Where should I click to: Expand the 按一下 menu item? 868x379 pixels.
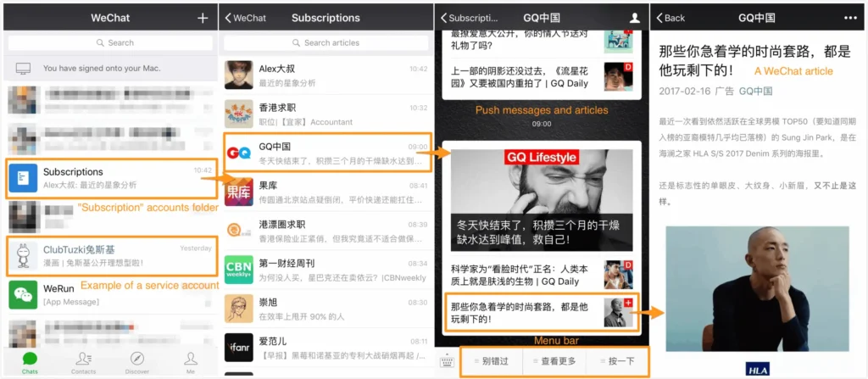618,361
